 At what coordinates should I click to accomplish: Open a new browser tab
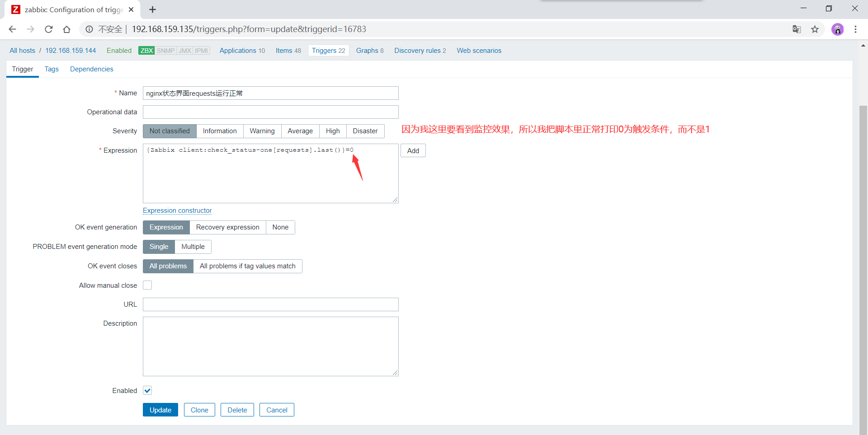click(x=152, y=9)
